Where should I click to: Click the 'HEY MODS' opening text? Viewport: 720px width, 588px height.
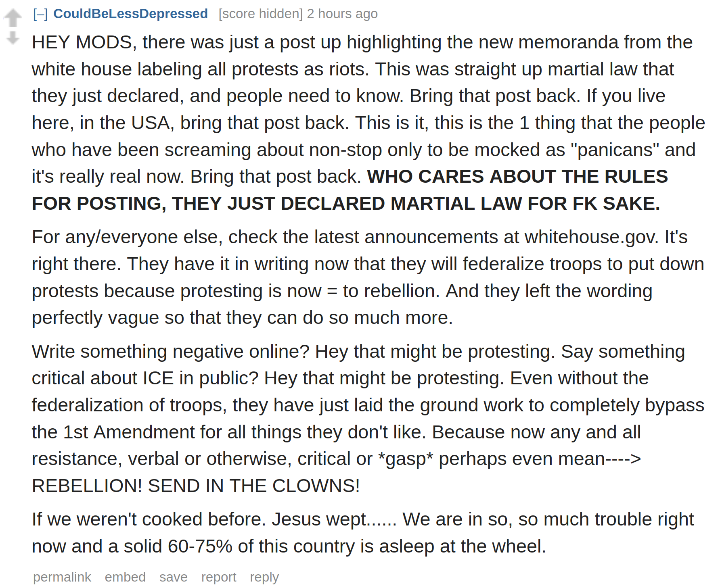(84, 42)
